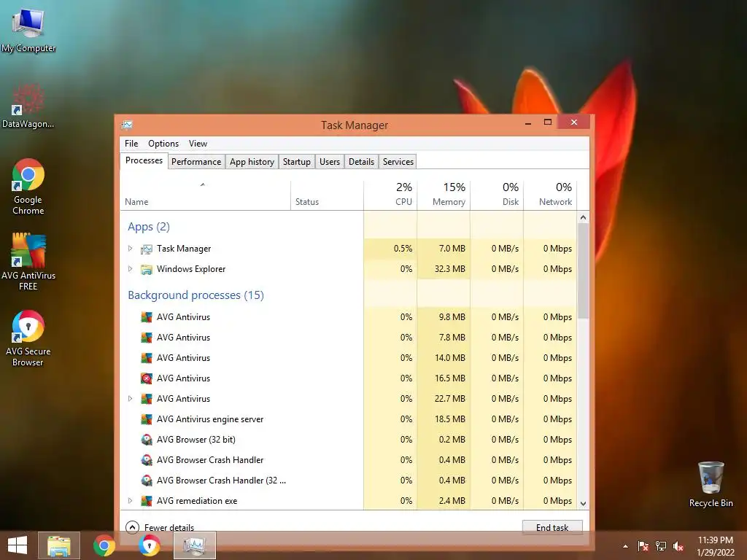Click the AVG Antivirus engine server icon
This screenshot has height=560, width=747.
[x=146, y=419]
